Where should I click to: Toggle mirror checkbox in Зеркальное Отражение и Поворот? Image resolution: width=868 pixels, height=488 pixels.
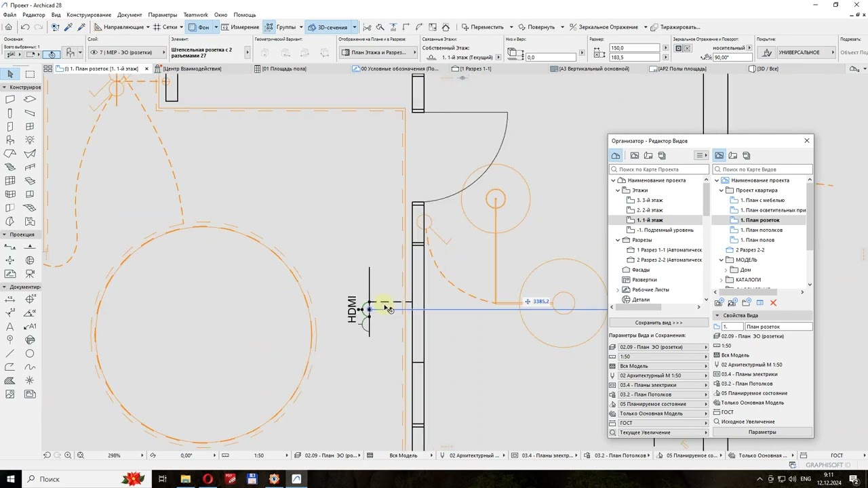tap(678, 48)
